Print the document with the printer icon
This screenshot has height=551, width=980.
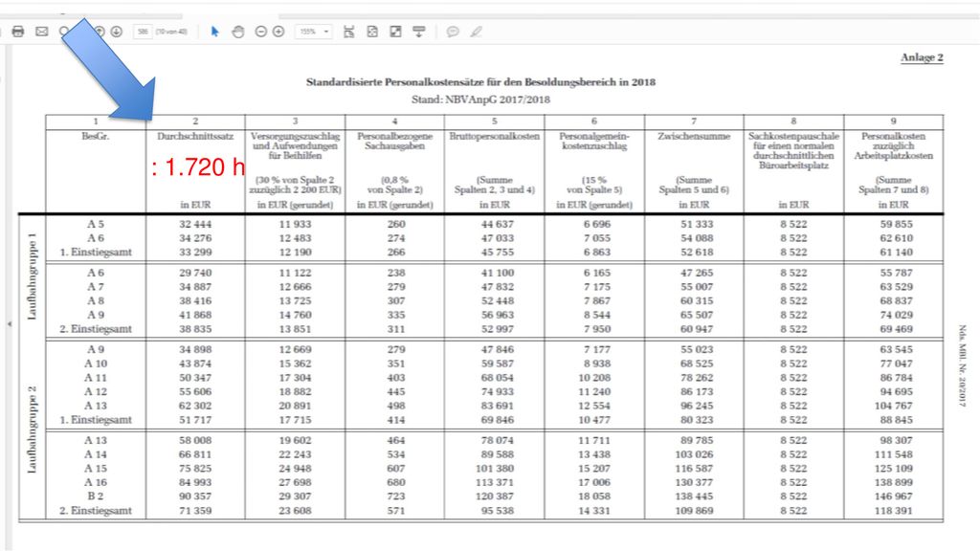click(x=18, y=32)
